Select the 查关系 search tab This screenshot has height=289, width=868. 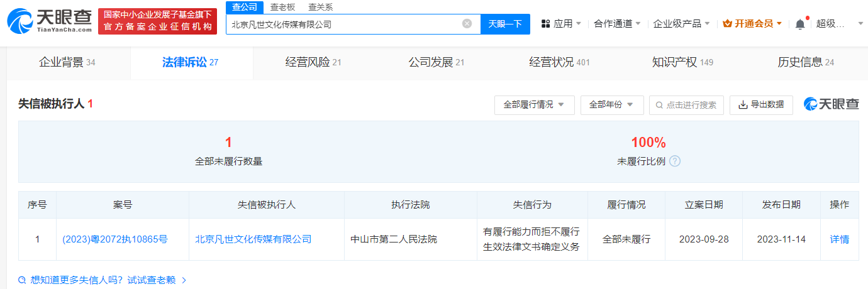320,7
